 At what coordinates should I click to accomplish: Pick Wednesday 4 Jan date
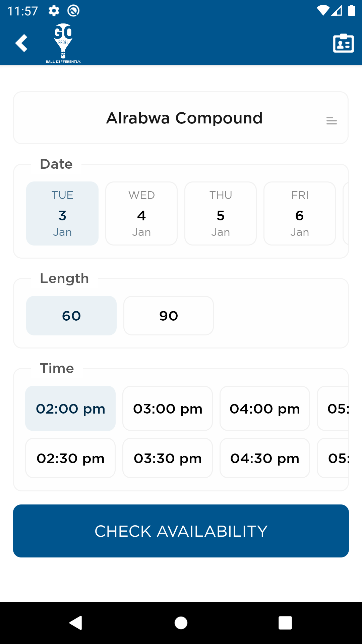(x=141, y=214)
